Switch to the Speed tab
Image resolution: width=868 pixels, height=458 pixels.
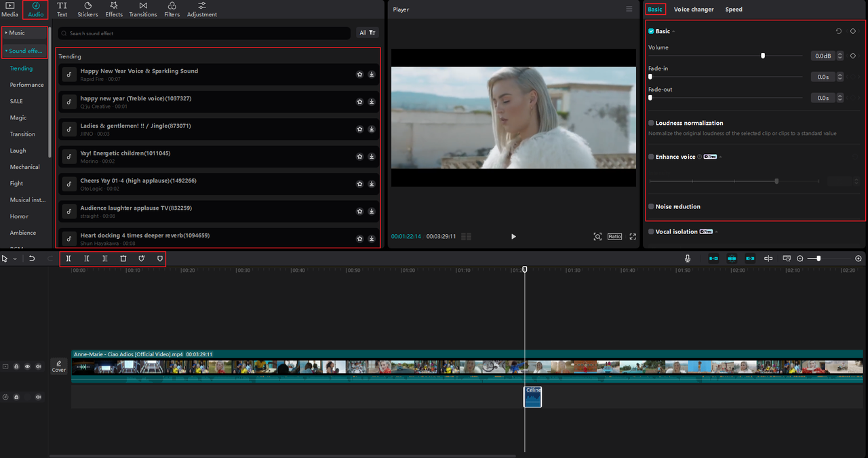(x=734, y=9)
